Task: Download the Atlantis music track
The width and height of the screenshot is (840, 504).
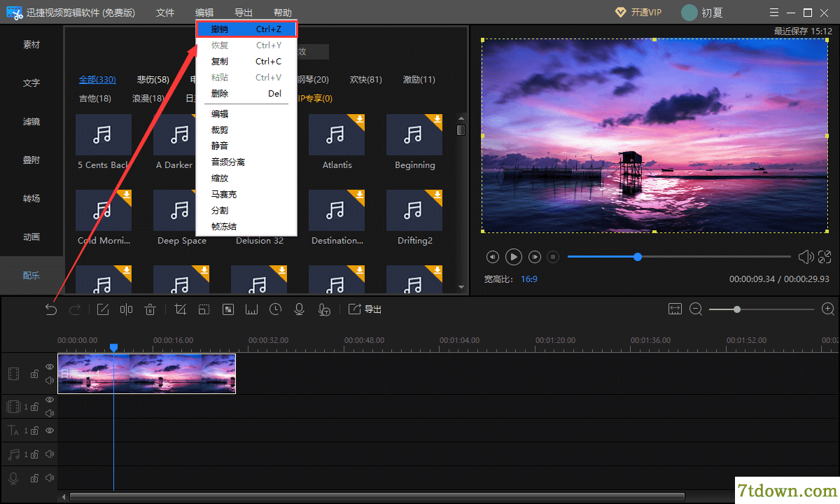Action: [359, 120]
